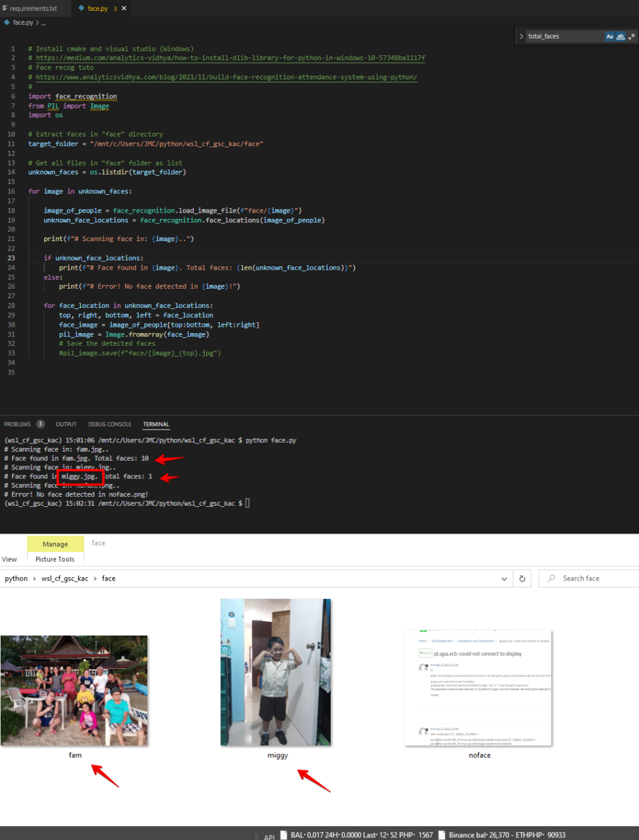The width and height of the screenshot is (639, 840).
Task: Expand the replace toggle in find widget
Action: [522, 36]
